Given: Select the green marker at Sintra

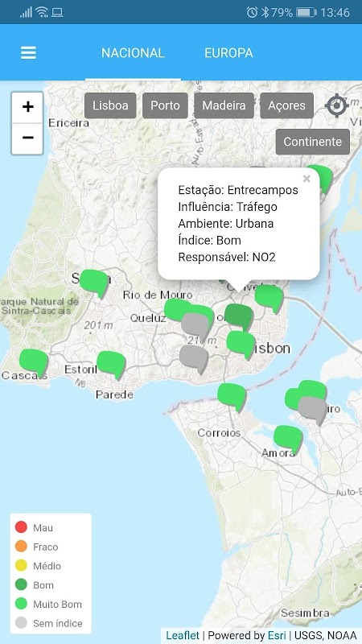Looking at the screenshot, I should tap(93, 283).
